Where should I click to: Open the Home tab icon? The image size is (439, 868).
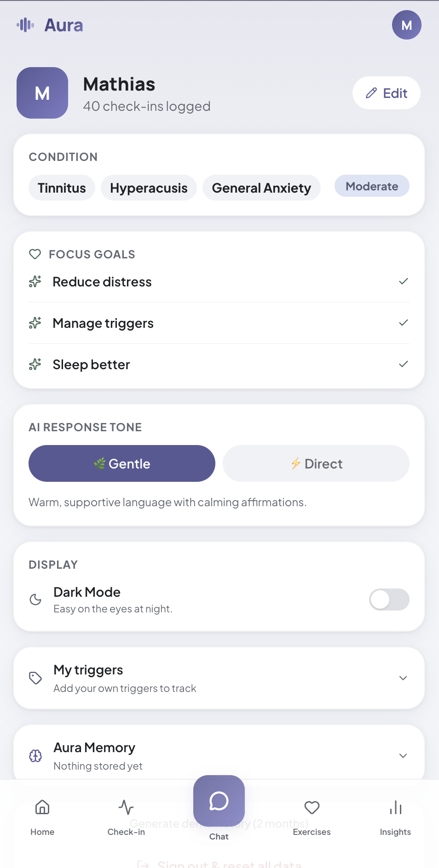click(42, 807)
